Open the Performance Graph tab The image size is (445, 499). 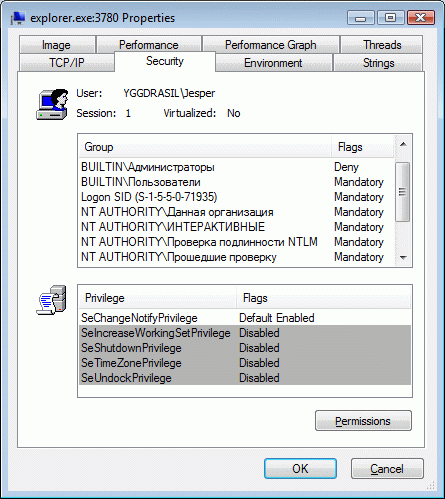pyautogui.click(x=271, y=45)
